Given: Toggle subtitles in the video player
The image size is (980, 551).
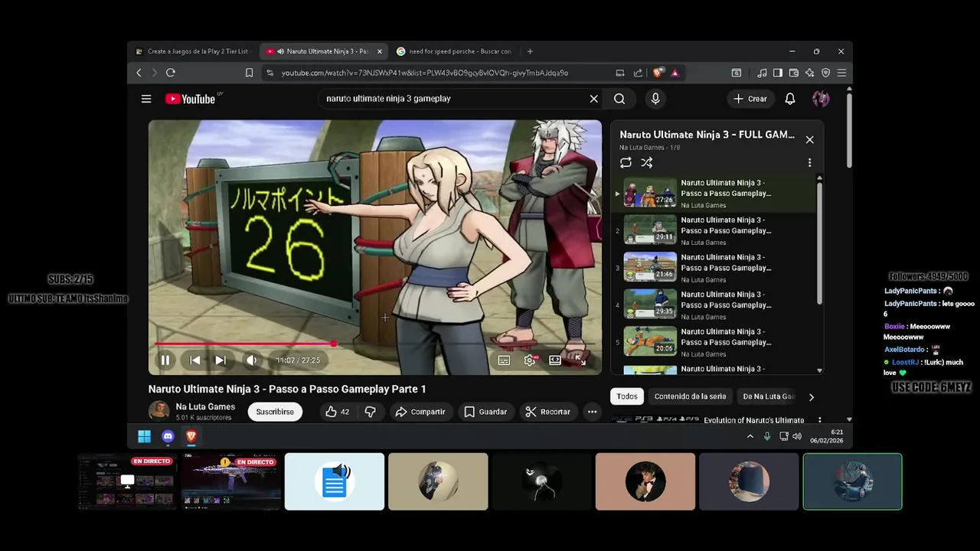Looking at the screenshot, I should [504, 360].
